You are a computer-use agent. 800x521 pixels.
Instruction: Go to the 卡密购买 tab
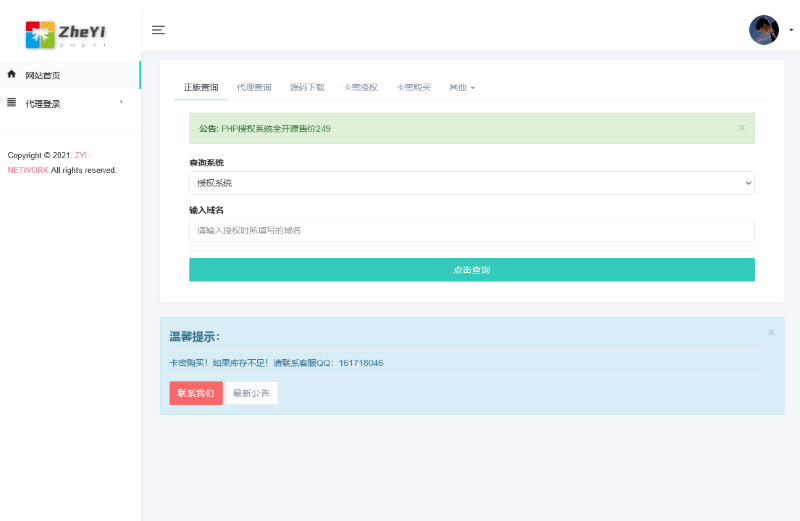tap(413, 88)
